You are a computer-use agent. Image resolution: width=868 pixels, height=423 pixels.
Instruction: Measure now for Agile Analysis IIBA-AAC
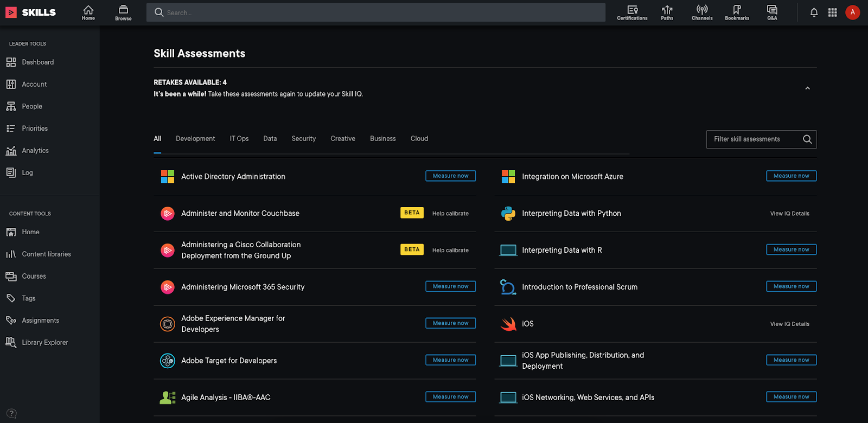coord(451,397)
